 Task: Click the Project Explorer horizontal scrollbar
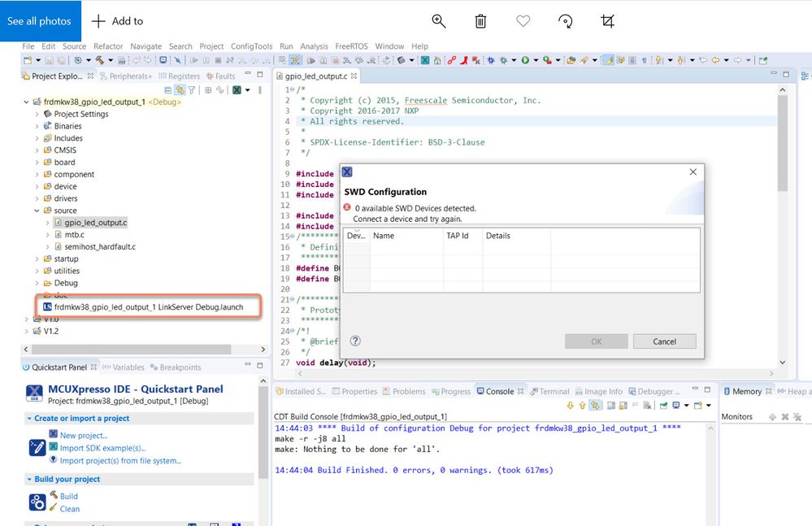point(131,350)
